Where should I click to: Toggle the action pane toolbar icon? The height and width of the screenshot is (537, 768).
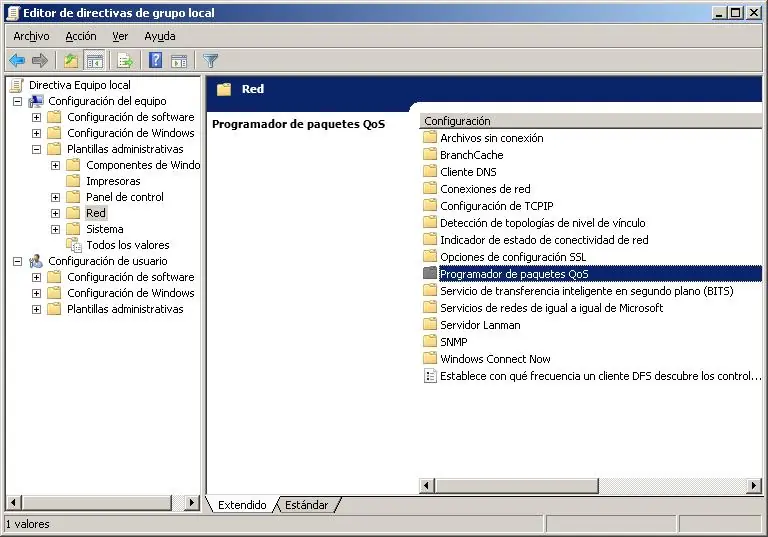pyautogui.click(x=179, y=61)
